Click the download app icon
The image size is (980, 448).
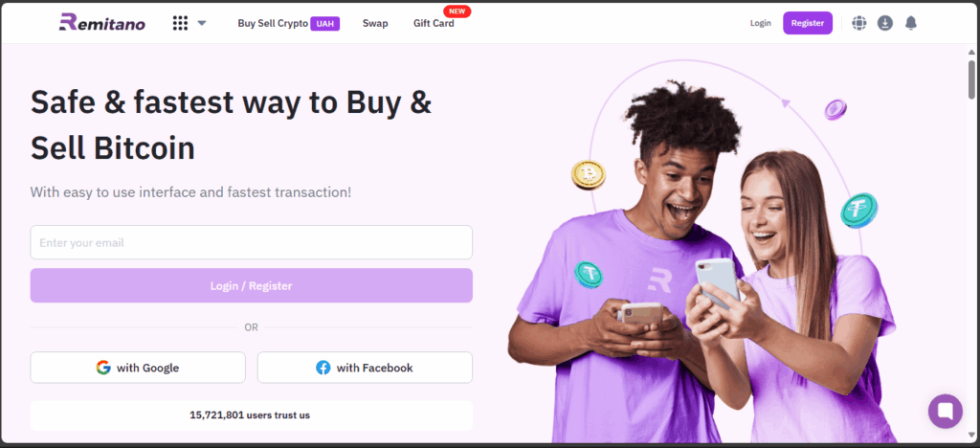[885, 23]
